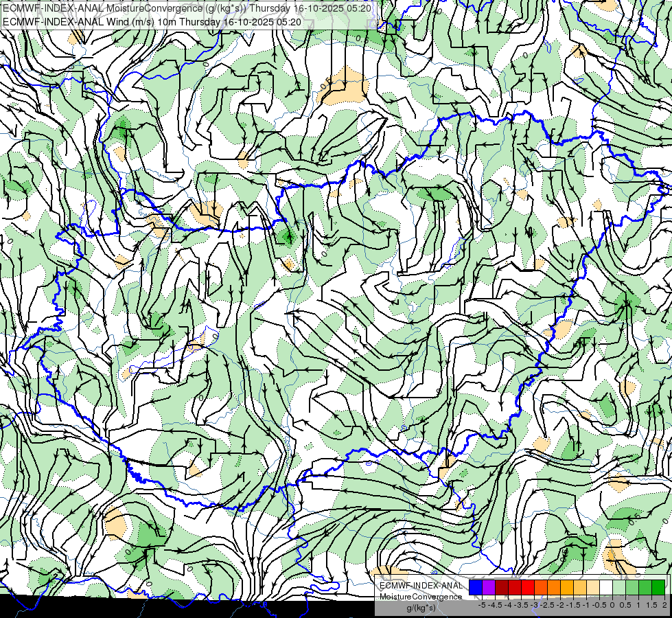The height and width of the screenshot is (618, 672).
Task: Select dark maroon swatch between -4.5 and -4
Action: tap(502, 587)
